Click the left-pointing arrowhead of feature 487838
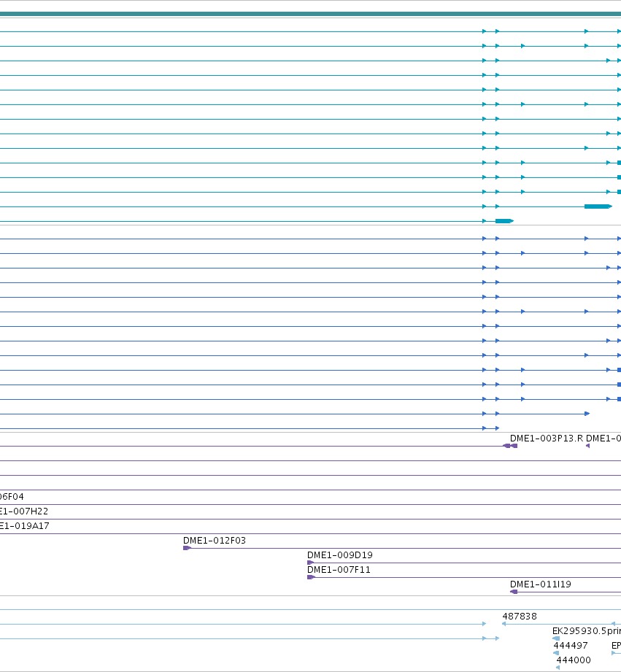621x672 pixels. pos(504,624)
